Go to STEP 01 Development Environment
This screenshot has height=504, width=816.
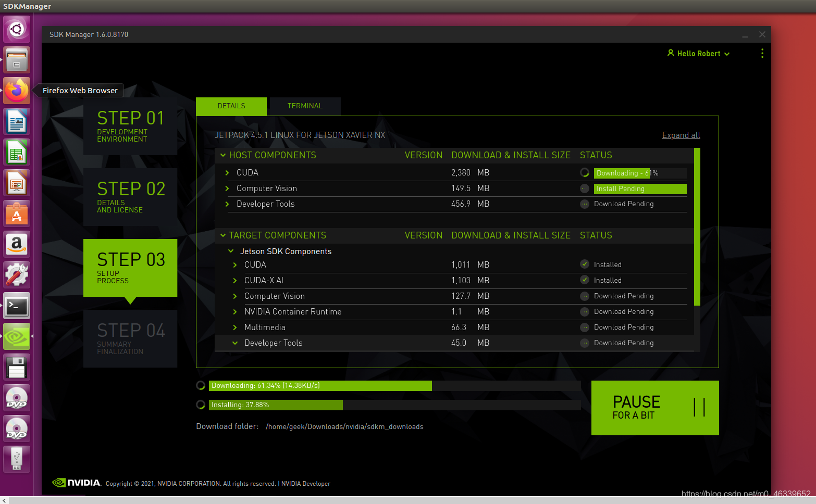click(130, 126)
